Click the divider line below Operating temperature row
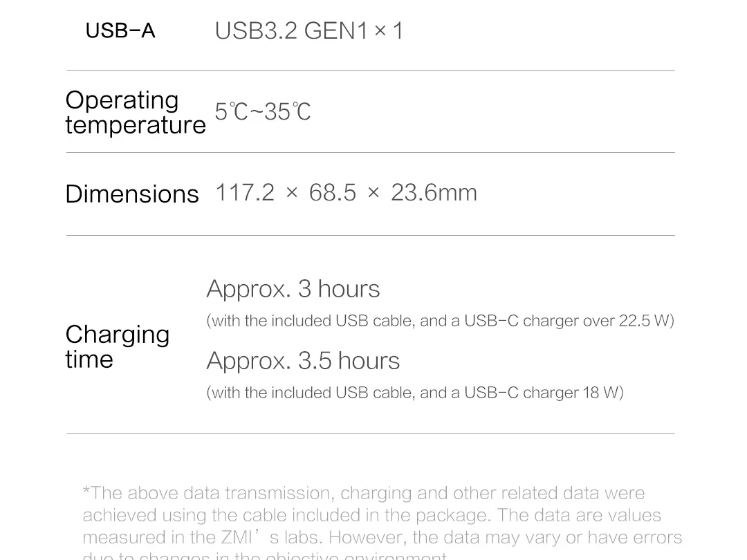Viewport: 747px width, 560px height. 370,152
